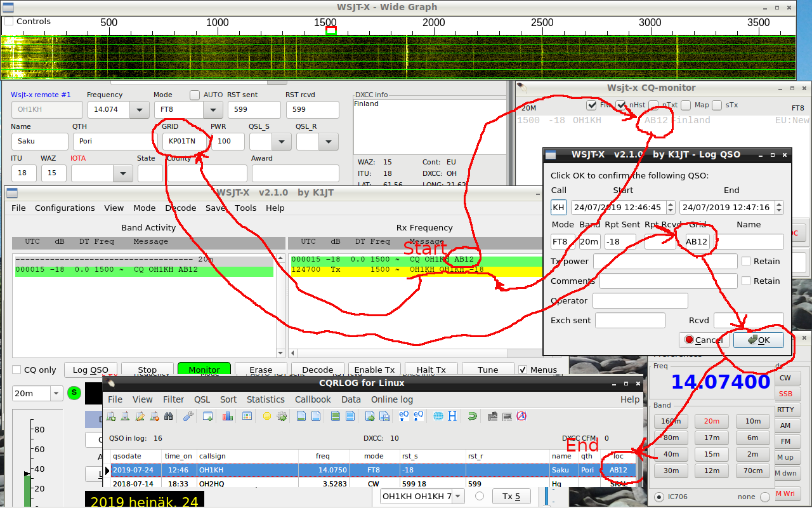This screenshot has width=812, height=508.
Task: Toggle nHst checkbox in CQ-monitor
Action: point(622,105)
